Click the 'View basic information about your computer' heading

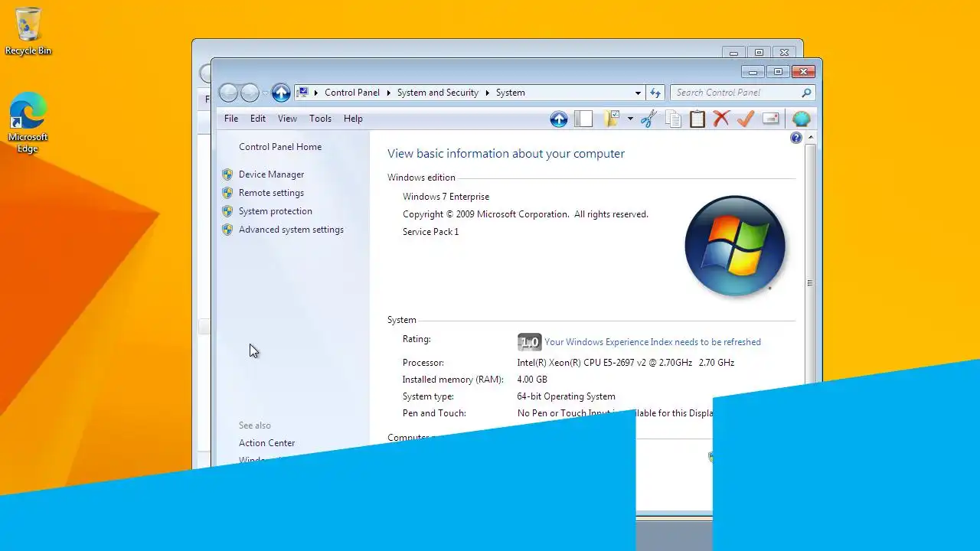506,154
